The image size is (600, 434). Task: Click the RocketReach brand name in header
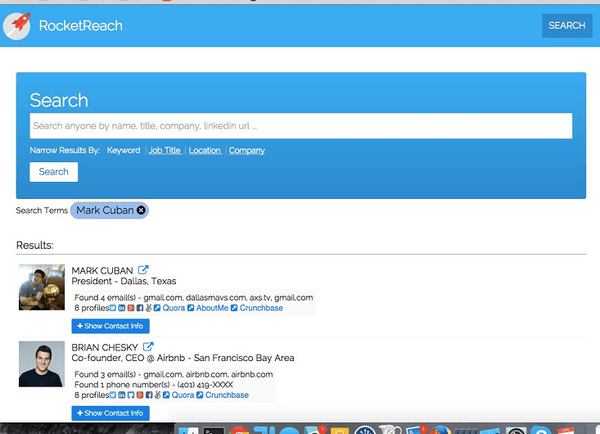click(x=81, y=26)
